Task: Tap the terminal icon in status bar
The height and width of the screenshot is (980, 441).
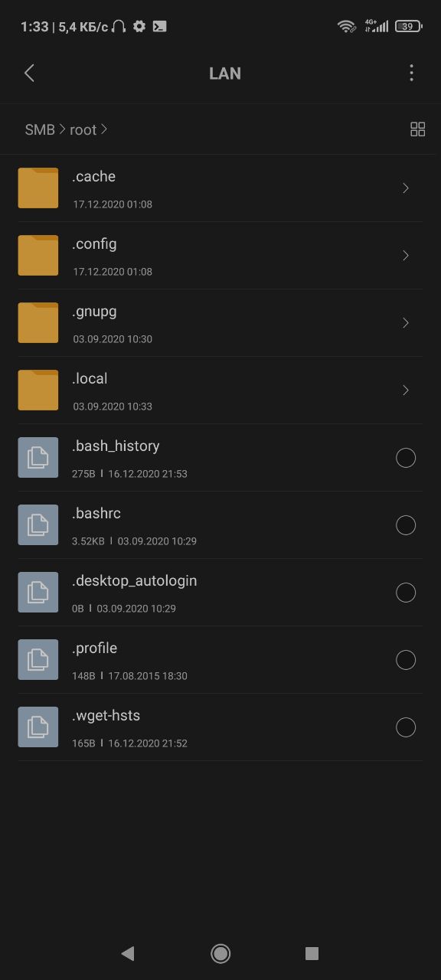Action: tap(159, 26)
